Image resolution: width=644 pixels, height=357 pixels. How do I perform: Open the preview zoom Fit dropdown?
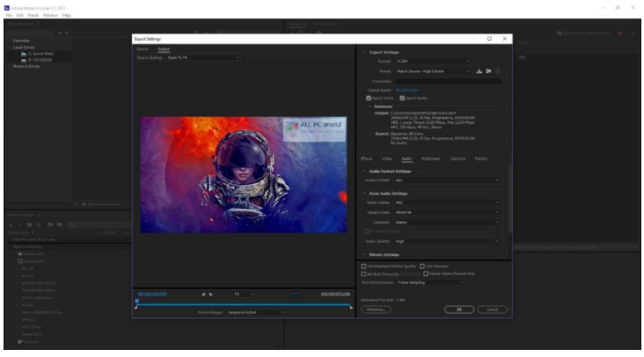tap(244, 294)
